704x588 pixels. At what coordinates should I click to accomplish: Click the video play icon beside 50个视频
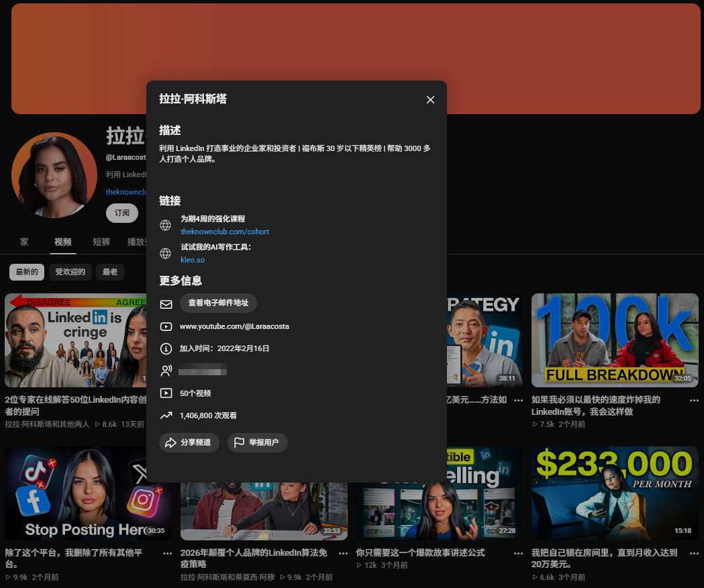(x=166, y=393)
